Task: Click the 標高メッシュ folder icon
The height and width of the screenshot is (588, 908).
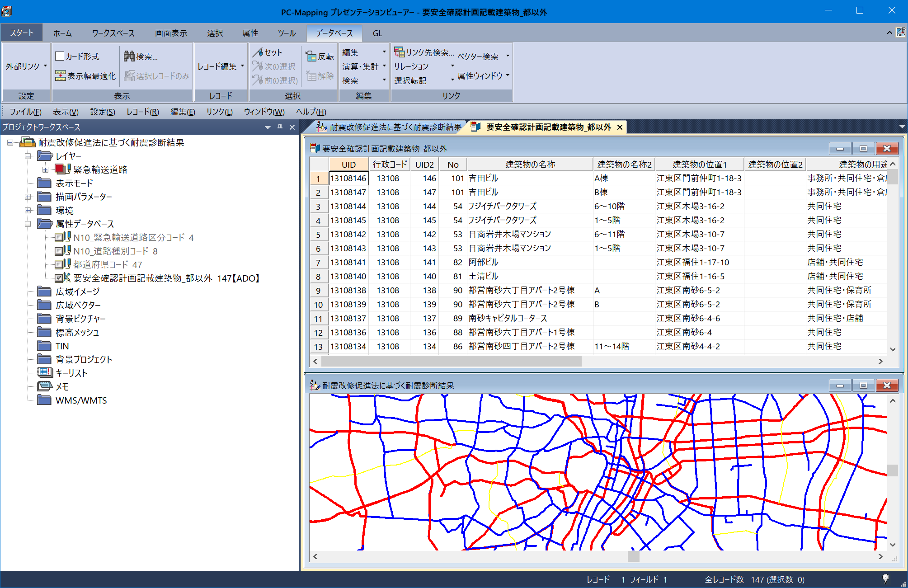Action: (44, 332)
